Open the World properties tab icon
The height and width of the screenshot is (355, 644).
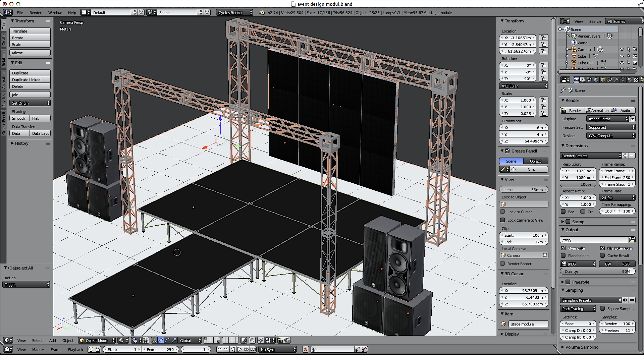(x=596, y=80)
